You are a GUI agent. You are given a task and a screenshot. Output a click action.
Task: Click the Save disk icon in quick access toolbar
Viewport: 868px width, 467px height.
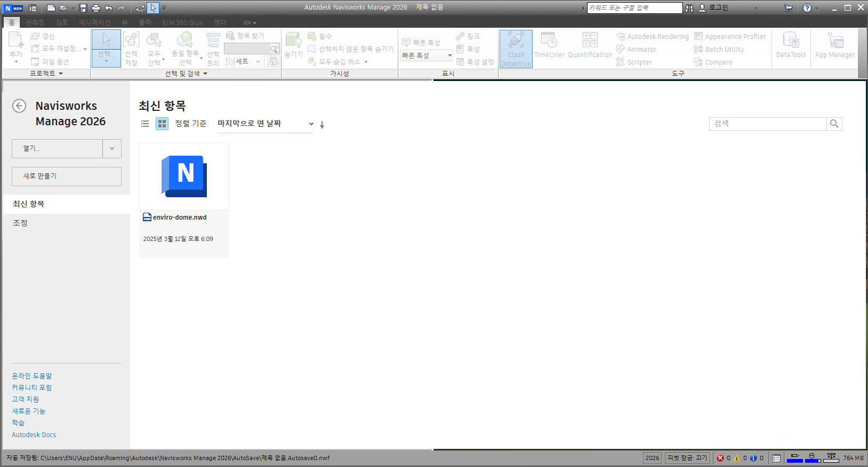83,8
